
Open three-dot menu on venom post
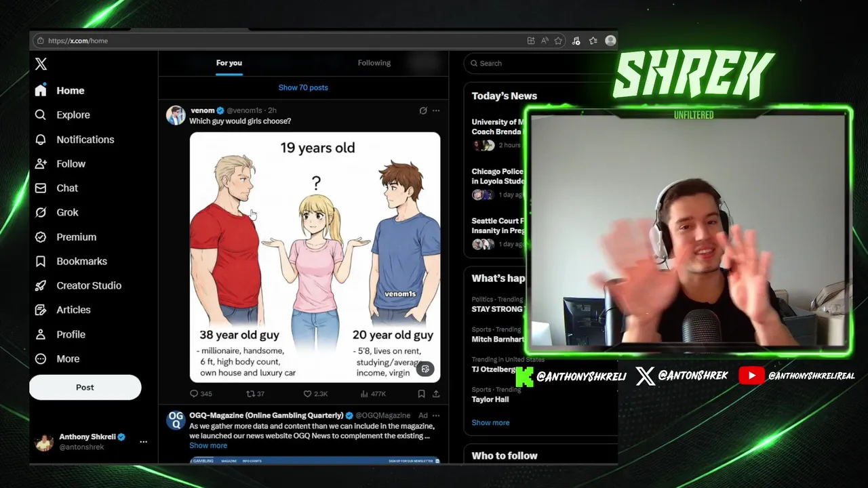pos(436,110)
